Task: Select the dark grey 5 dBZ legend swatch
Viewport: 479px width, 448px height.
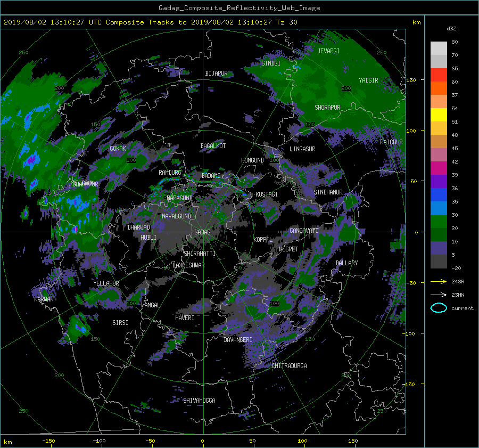Action: click(439, 262)
